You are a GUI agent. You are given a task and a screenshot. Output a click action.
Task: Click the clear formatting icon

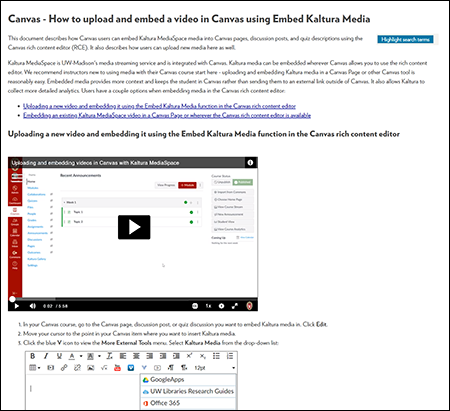(109, 356)
